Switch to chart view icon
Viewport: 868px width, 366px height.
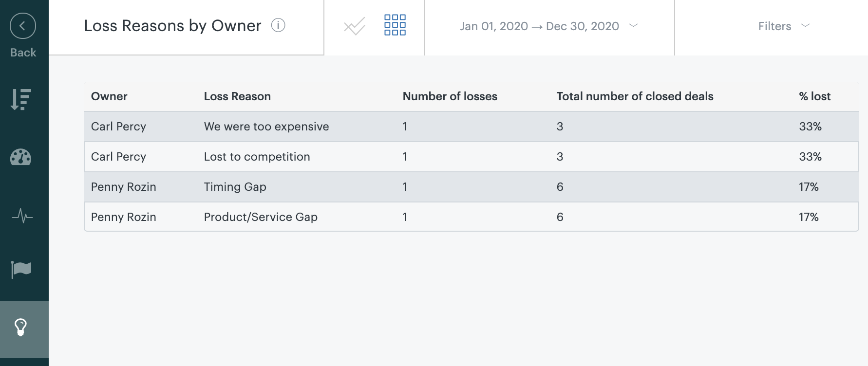(354, 26)
